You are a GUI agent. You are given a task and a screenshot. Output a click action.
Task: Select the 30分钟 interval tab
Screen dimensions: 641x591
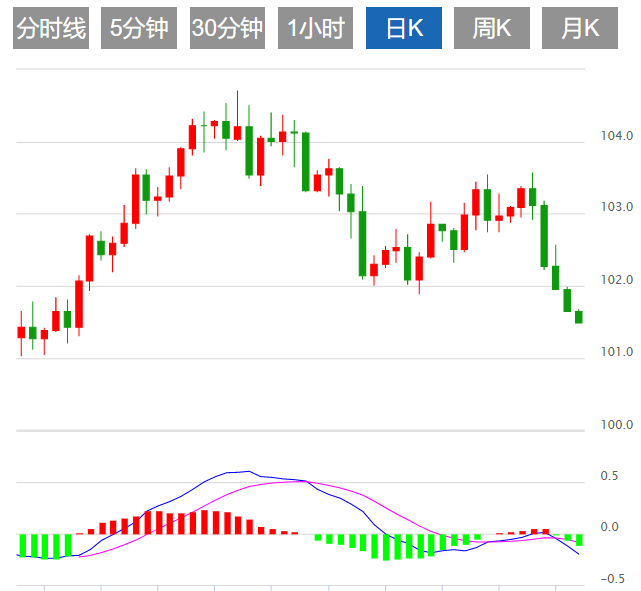coord(227,28)
